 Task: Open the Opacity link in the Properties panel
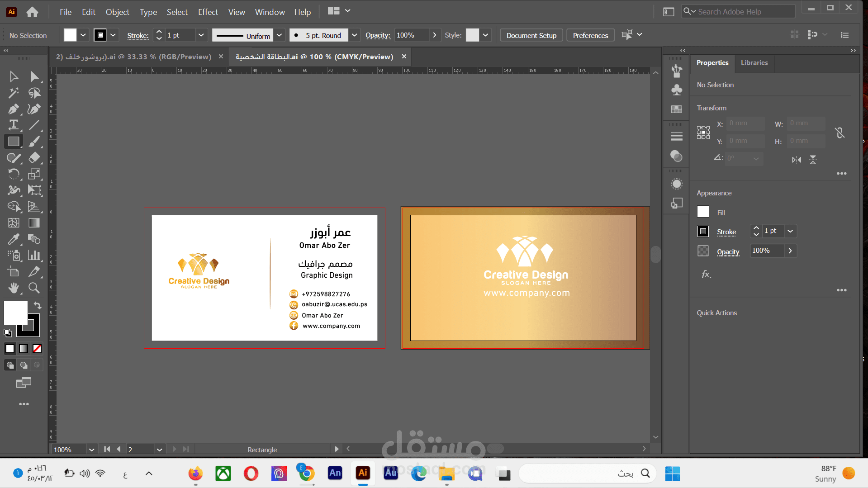coord(728,252)
